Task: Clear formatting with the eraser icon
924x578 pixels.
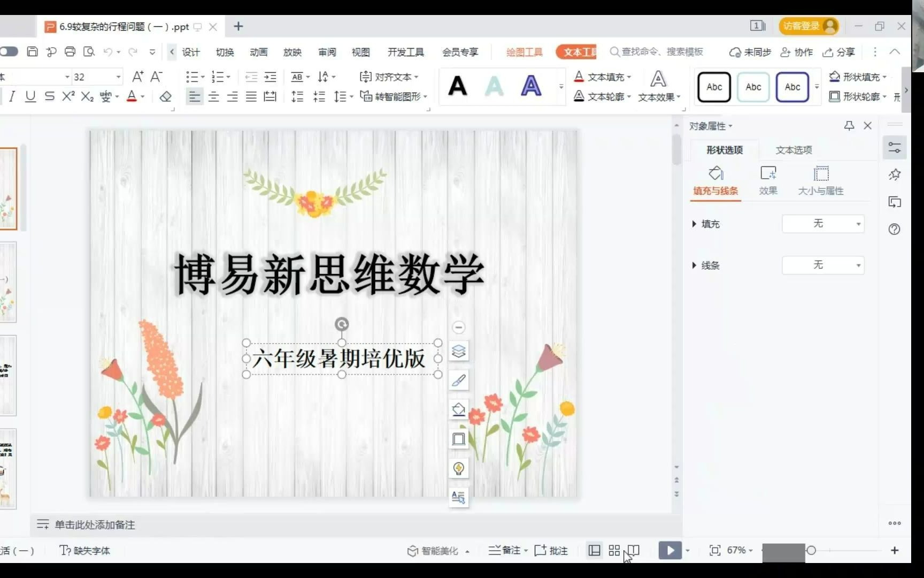Action: click(165, 96)
